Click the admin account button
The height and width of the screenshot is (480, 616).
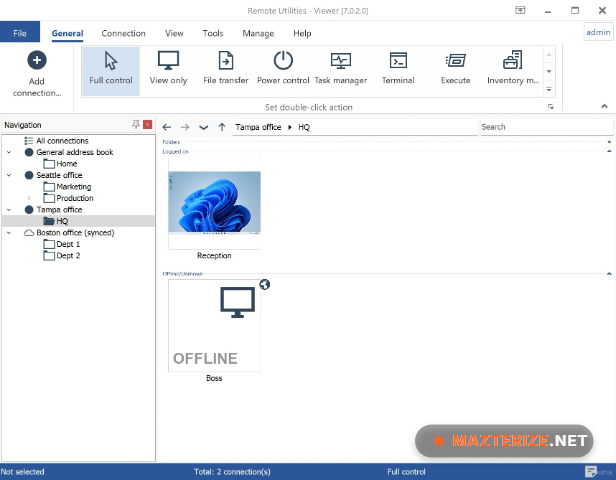(598, 33)
